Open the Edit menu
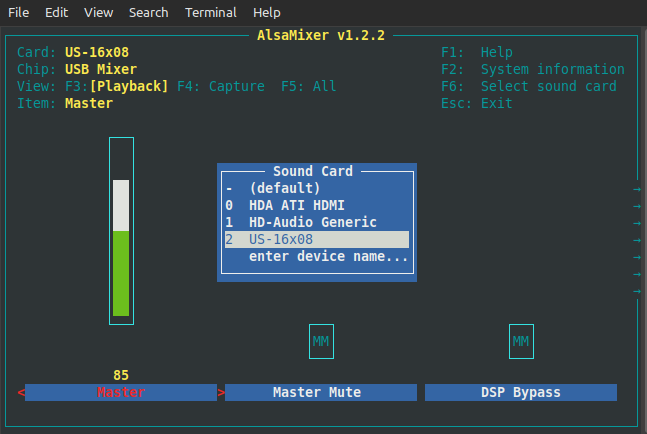This screenshot has width=647, height=434. [57, 12]
